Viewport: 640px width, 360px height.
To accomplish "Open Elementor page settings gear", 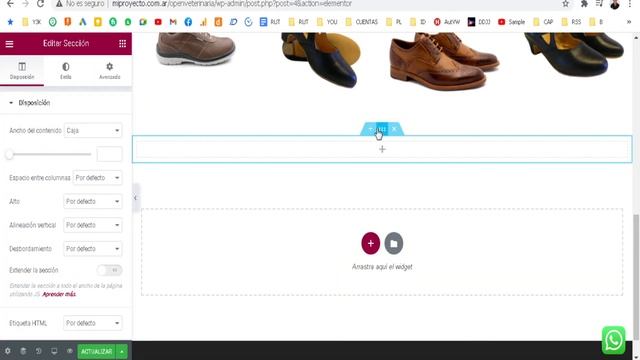I will point(8,351).
